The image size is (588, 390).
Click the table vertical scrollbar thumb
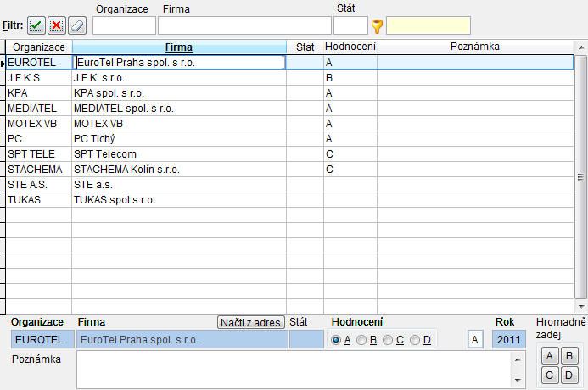pyautogui.click(x=580, y=177)
